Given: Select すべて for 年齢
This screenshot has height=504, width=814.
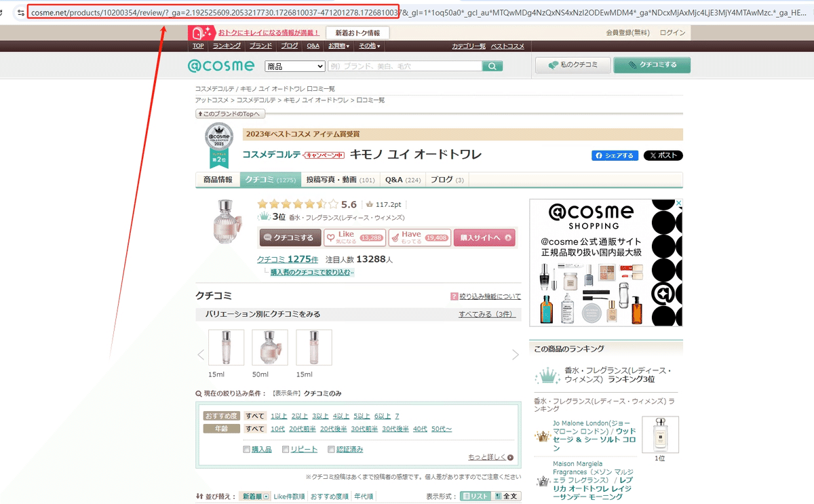Looking at the screenshot, I should pos(255,429).
